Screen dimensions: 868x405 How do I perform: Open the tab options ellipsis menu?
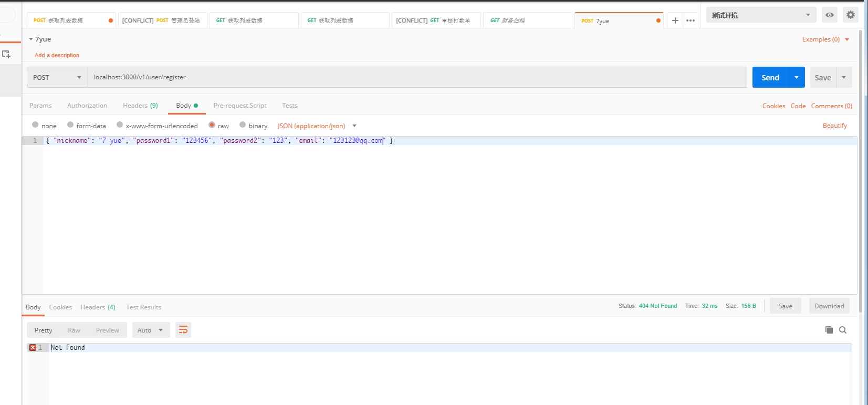click(x=691, y=20)
